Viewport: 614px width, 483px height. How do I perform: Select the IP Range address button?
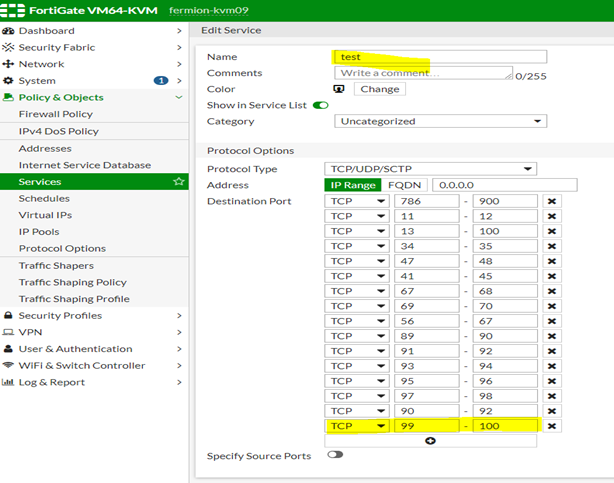point(353,185)
